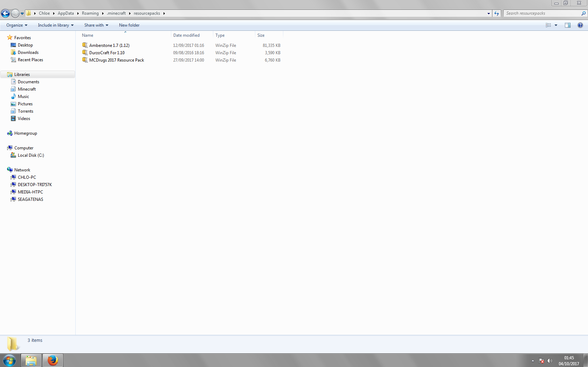Select resourcepacks in the address breadcrumb
This screenshot has height=367, width=588.
(147, 13)
